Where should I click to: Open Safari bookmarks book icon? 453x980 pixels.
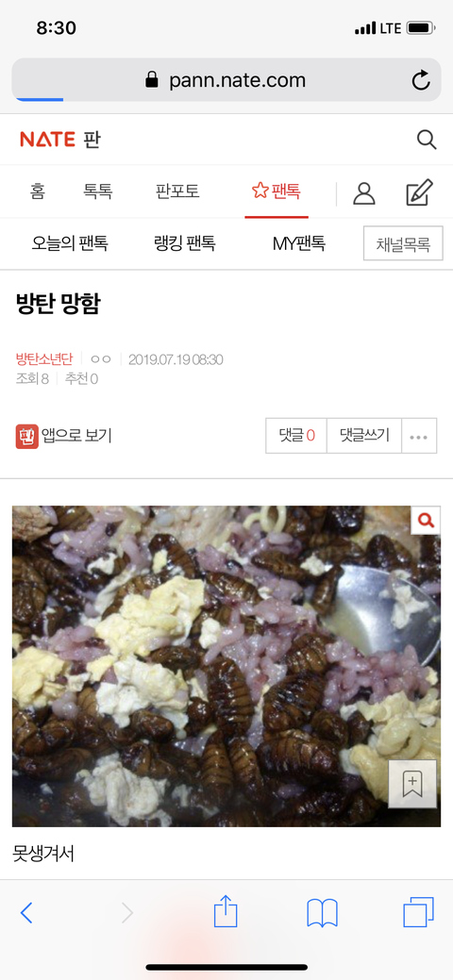[322, 913]
